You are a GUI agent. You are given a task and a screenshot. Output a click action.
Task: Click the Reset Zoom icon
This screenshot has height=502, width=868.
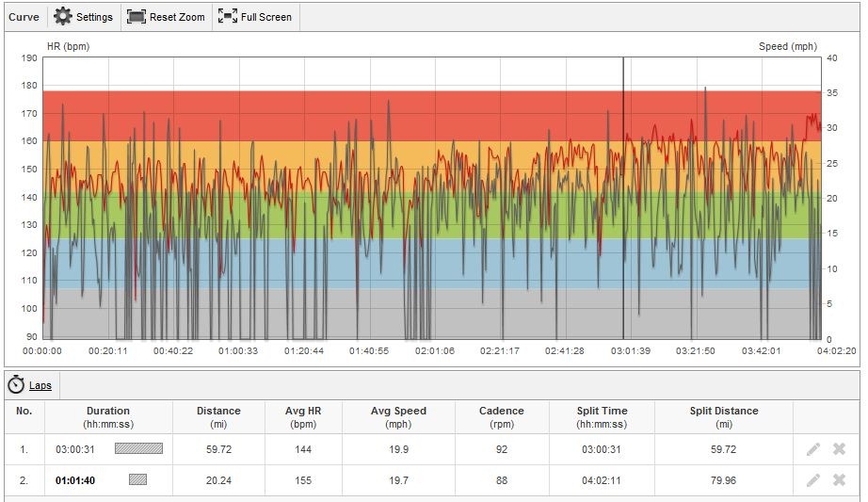pyautogui.click(x=137, y=17)
